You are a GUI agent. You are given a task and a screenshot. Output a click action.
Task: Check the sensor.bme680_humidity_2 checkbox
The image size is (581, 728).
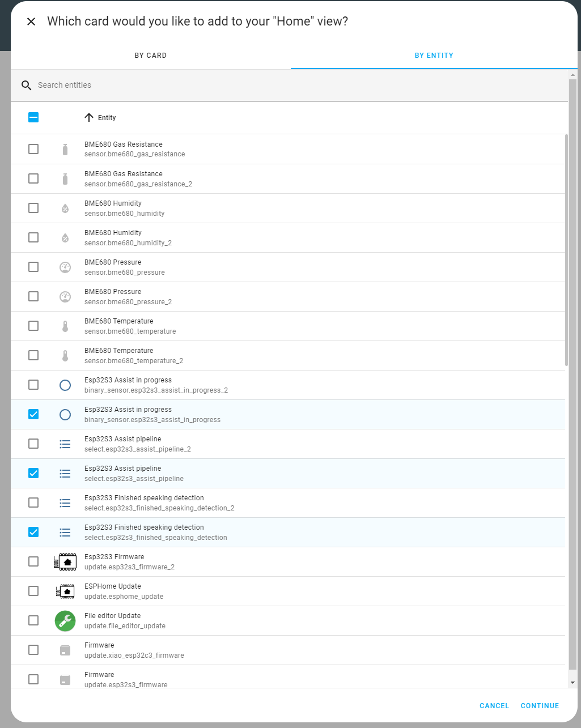point(33,237)
